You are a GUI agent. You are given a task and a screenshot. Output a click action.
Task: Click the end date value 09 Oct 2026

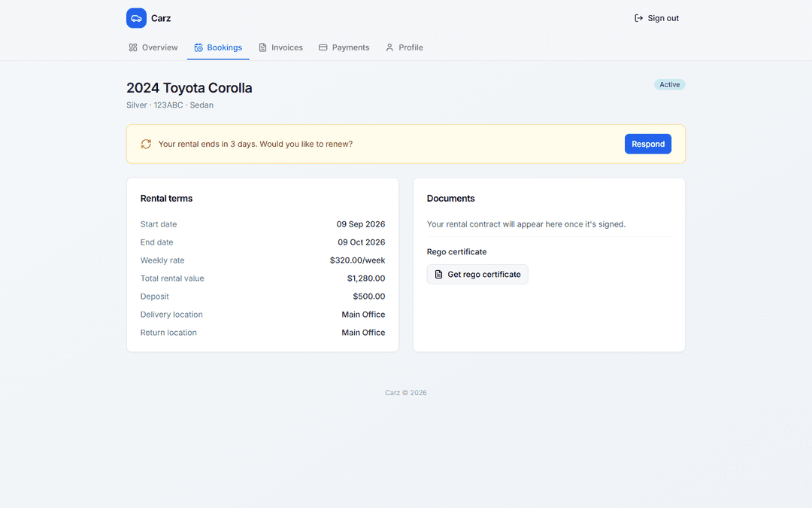(362, 242)
